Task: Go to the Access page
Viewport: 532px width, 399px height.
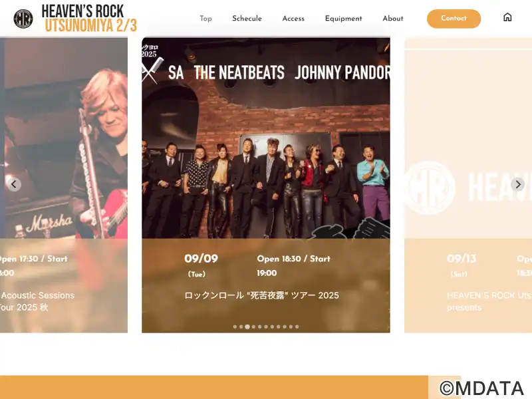Action: click(293, 19)
